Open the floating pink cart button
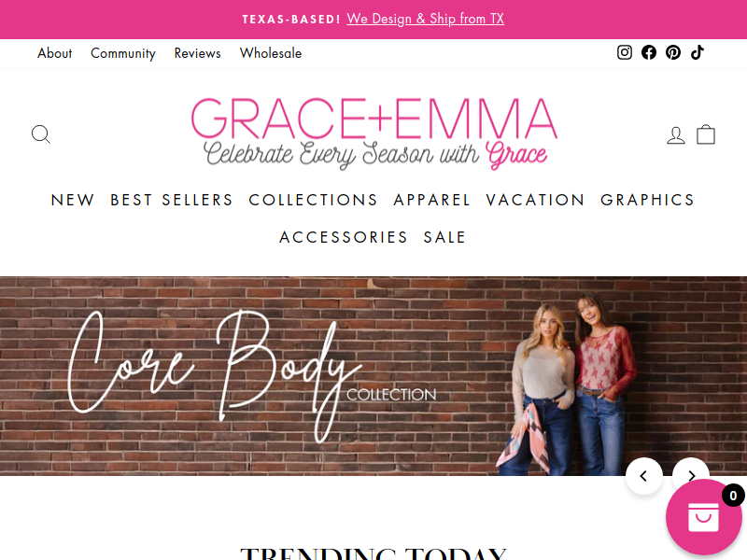The width and height of the screenshot is (747, 560). point(704,518)
